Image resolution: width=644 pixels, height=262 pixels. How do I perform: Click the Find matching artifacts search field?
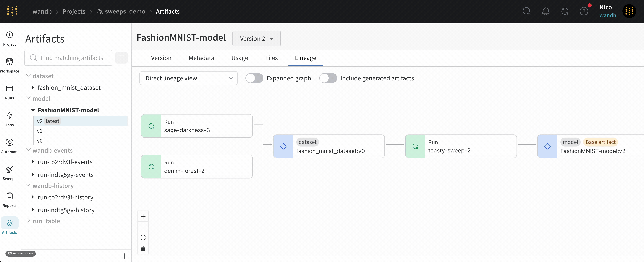coord(72,58)
